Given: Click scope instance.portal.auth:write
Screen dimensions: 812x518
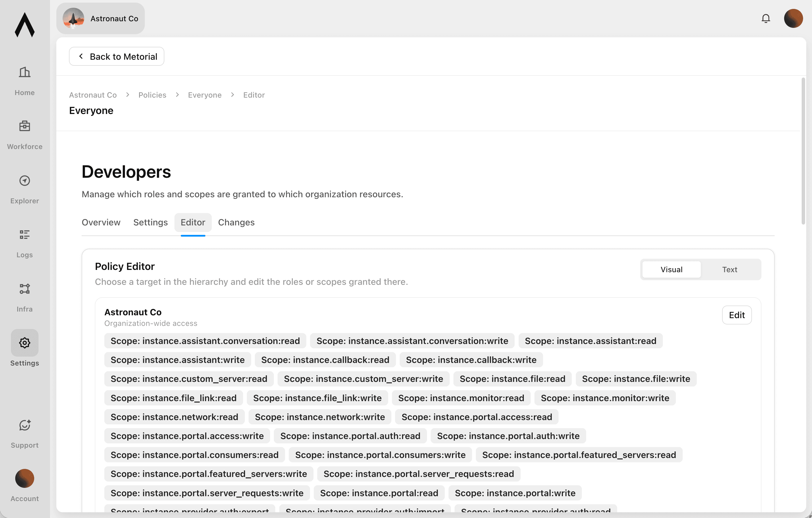Looking at the screenshot, I should (508, 436).
